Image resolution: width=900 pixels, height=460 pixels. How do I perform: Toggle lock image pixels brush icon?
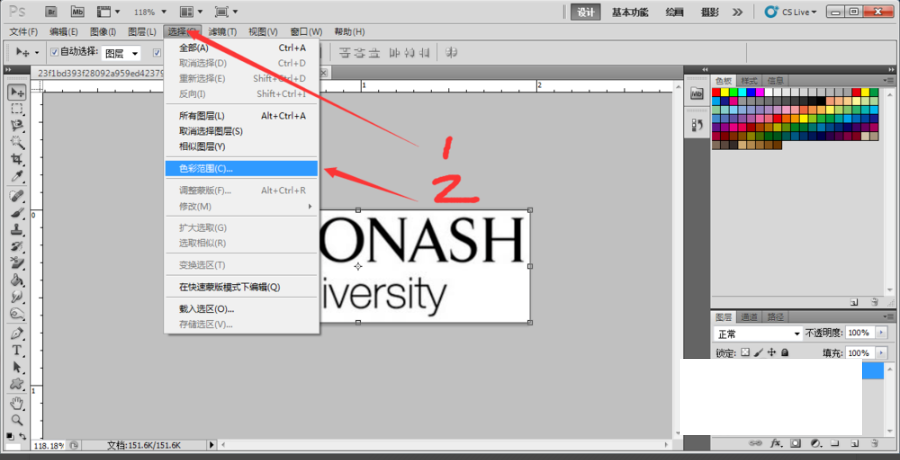(x=758, y=353)
